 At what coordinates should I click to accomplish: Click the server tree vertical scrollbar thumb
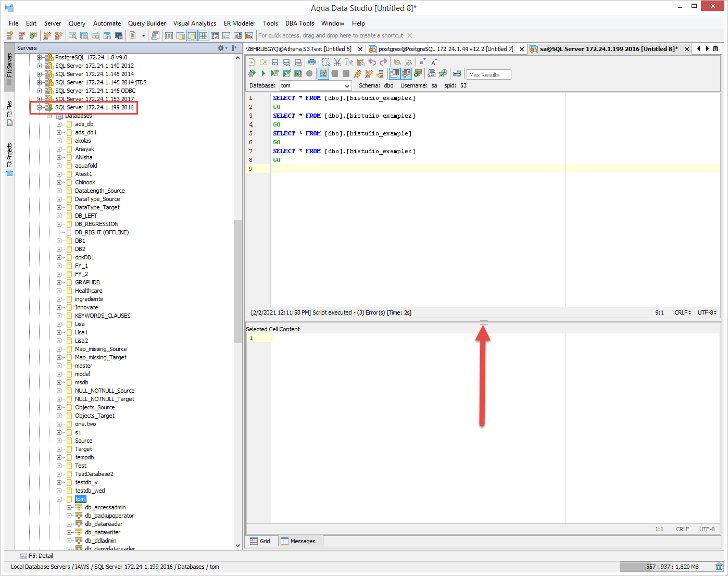point(237,281)
